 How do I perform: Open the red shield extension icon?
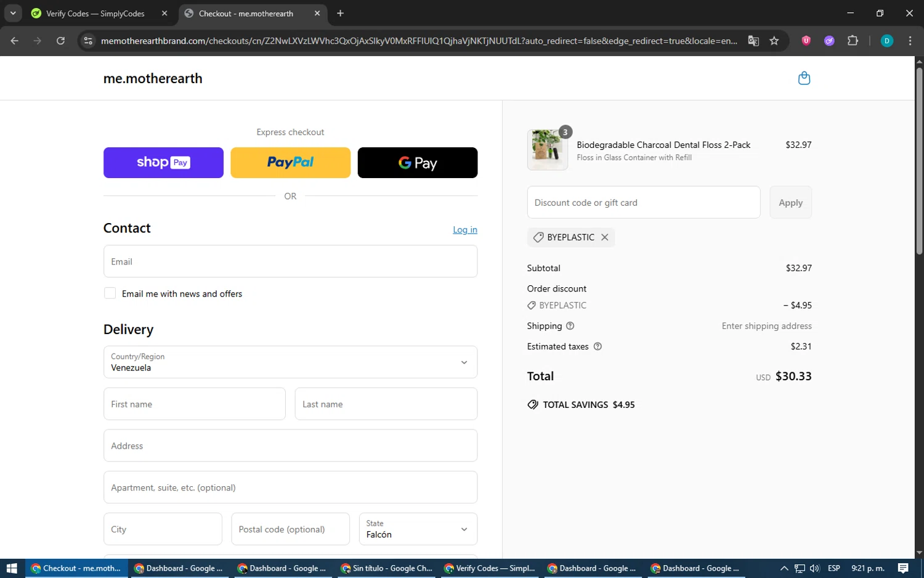point(806,41)
